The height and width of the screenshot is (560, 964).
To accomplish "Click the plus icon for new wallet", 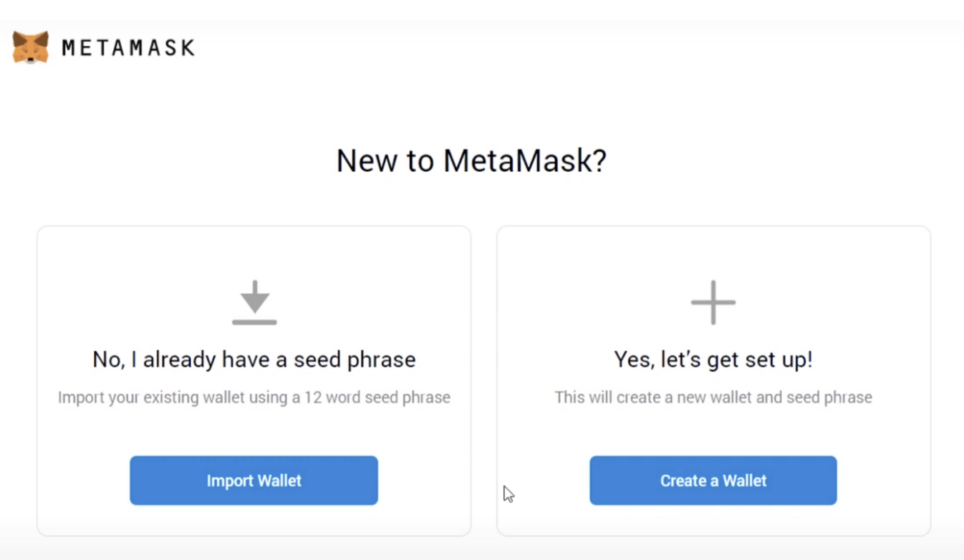I will click(x=713, y=302).
